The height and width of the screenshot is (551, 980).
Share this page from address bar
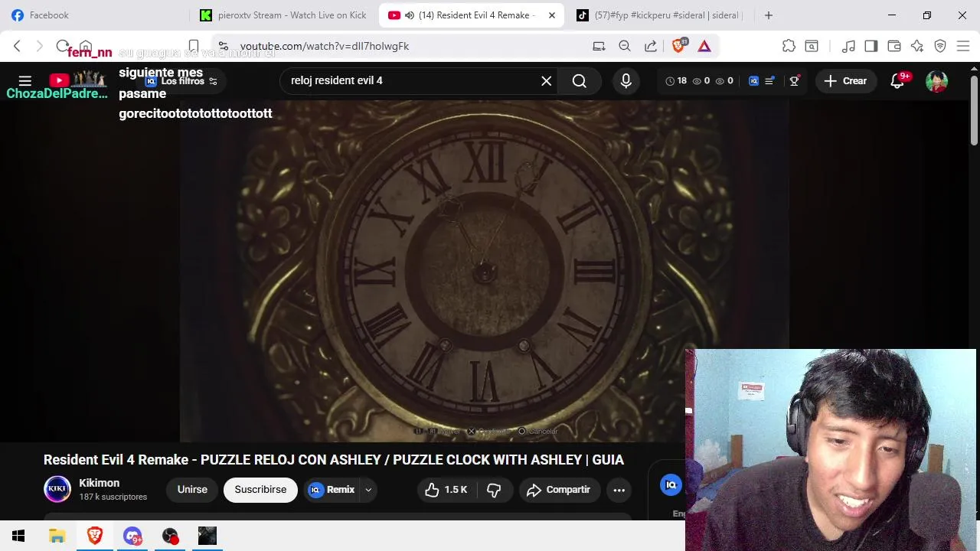point(651,46)
